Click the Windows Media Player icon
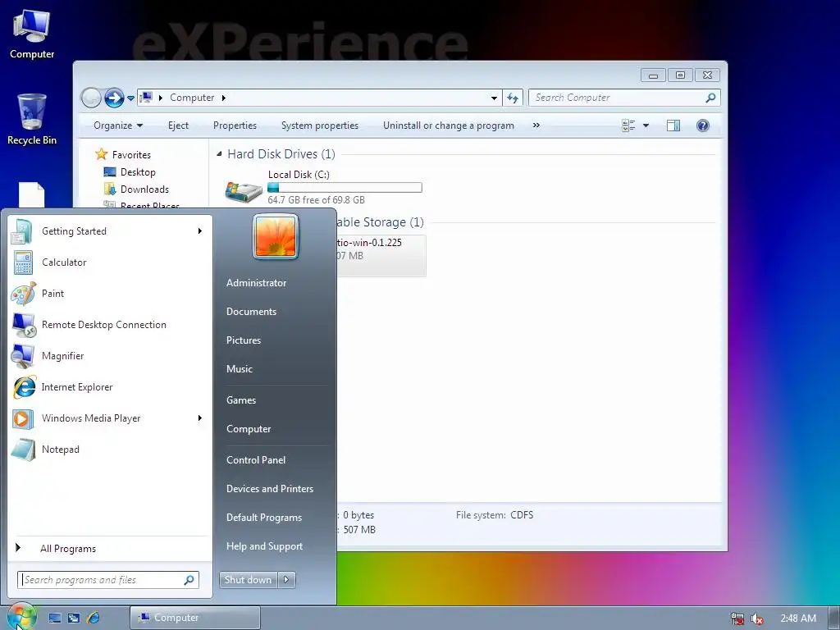The height and width of the screenshot is (630, 840). [x=23, y=418]
